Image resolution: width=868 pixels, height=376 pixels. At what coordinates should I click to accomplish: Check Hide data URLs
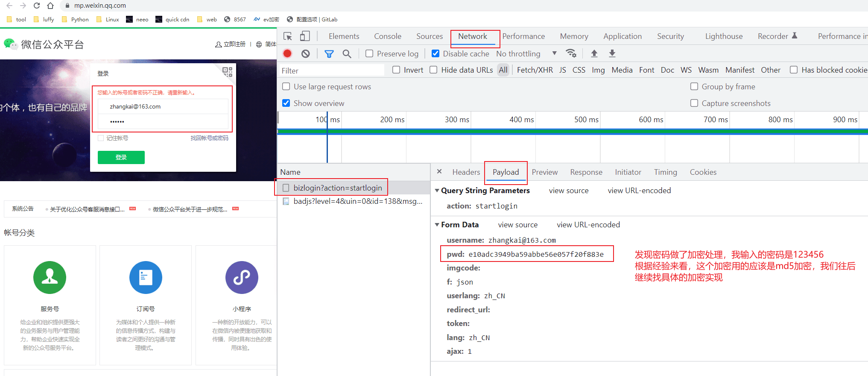tap(433, 70)
